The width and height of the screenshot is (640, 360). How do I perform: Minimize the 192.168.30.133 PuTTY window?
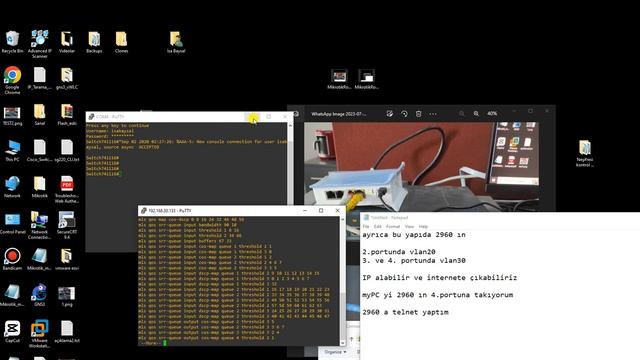pyautogui.click(x=305, y=211)
